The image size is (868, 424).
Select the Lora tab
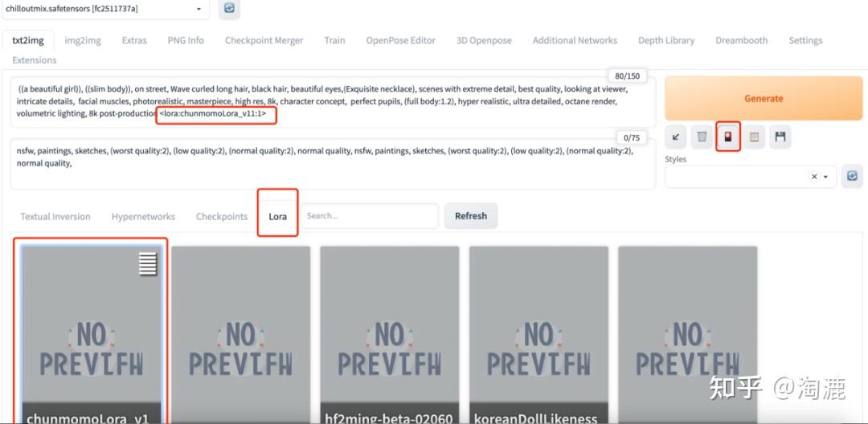point(277,216)
